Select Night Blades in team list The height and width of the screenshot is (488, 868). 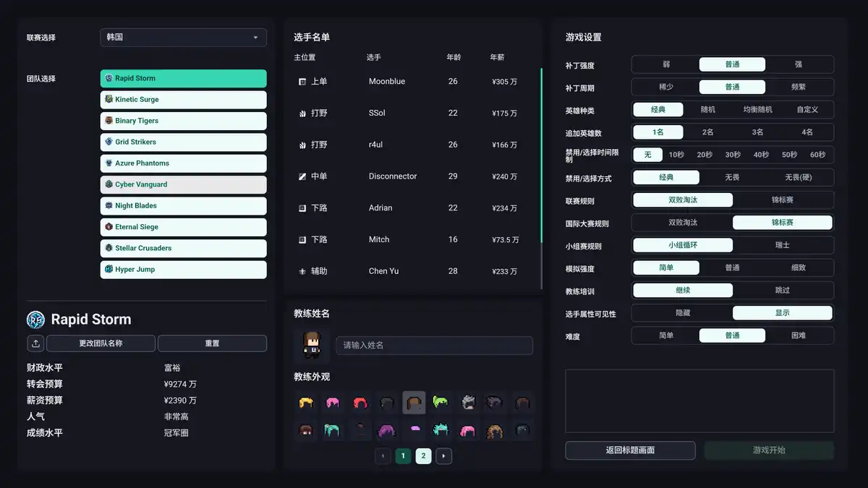[183, 205]
